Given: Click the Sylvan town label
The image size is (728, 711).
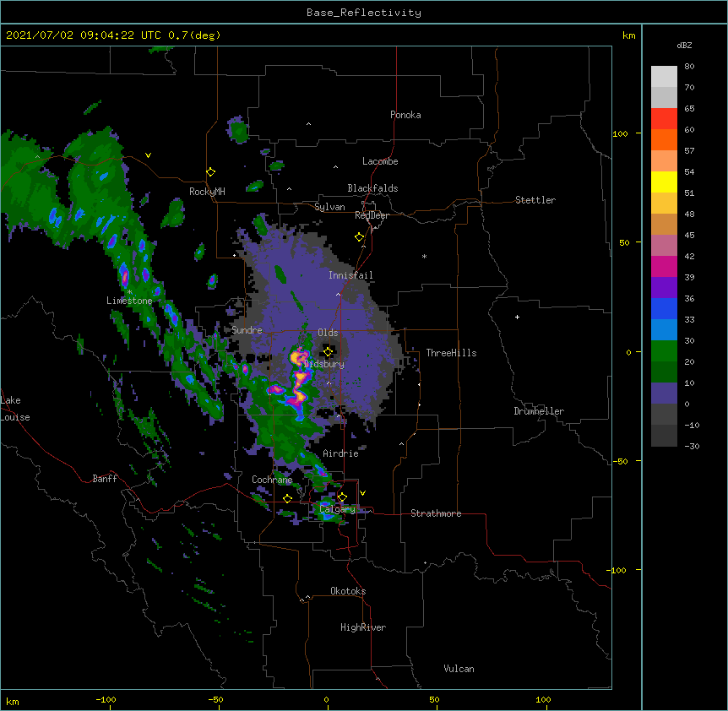Looking at the screenshot, I should [x=329, y=207].
